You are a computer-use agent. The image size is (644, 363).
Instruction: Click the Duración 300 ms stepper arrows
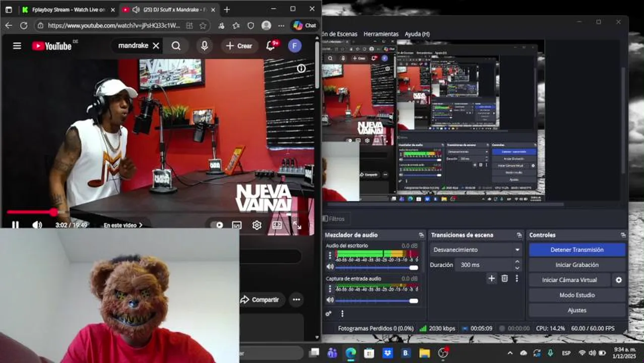coord(517,265)
